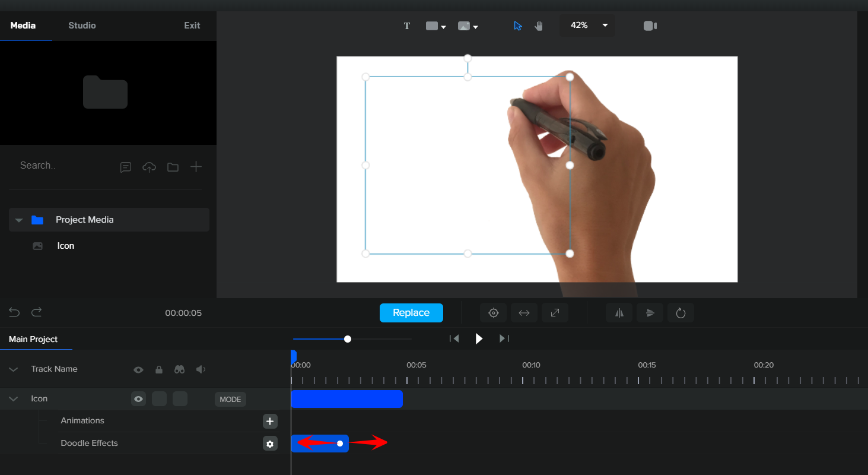Viewport: 868px width, 475px height.
Task: Click the rotate icon
Action: point(681,313)
